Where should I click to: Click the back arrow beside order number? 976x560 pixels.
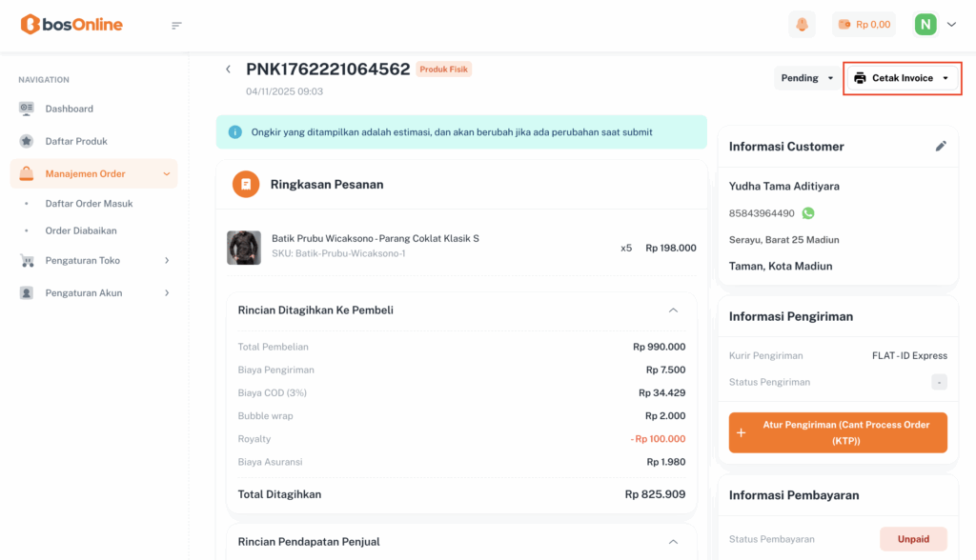point(228,70)
